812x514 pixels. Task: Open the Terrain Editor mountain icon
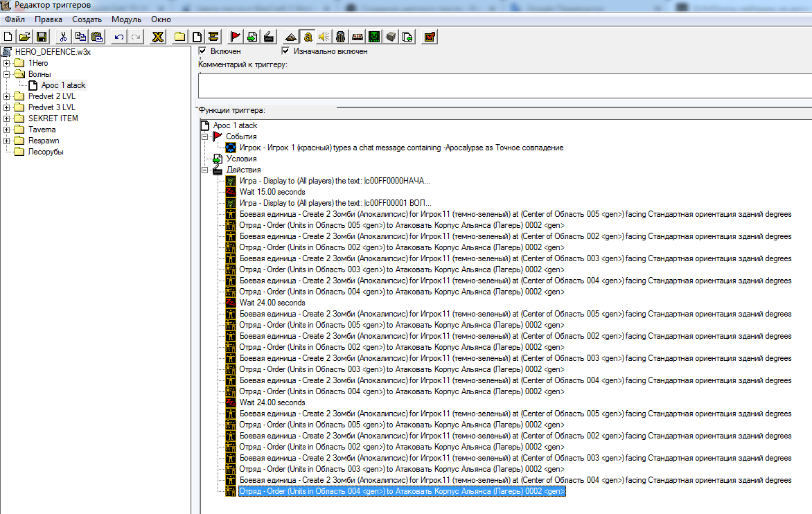coord(291,36)
